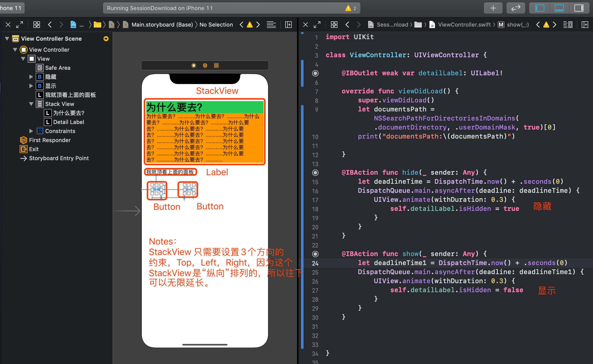Select Storyboard Entry Point in outline
This screenshot has height=364, width=593.
click(x=59, y=158)
